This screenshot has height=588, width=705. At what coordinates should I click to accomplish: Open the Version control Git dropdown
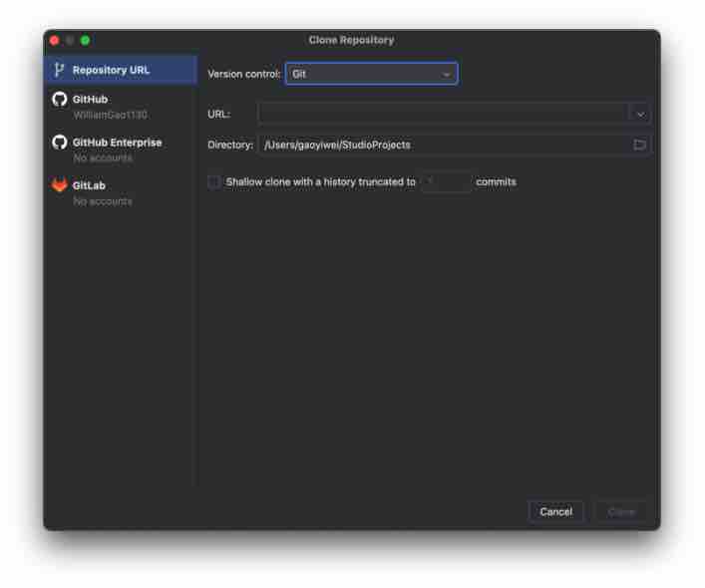click(371, 74)
